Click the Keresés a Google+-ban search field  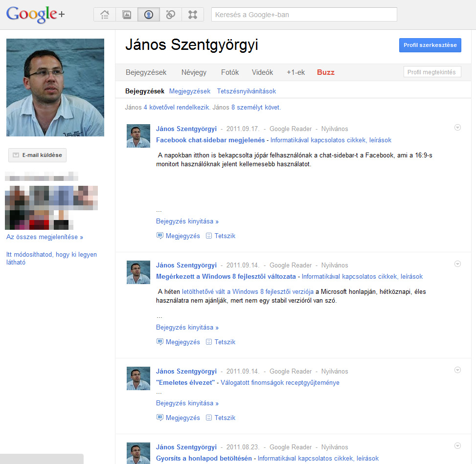click(304, 15)
